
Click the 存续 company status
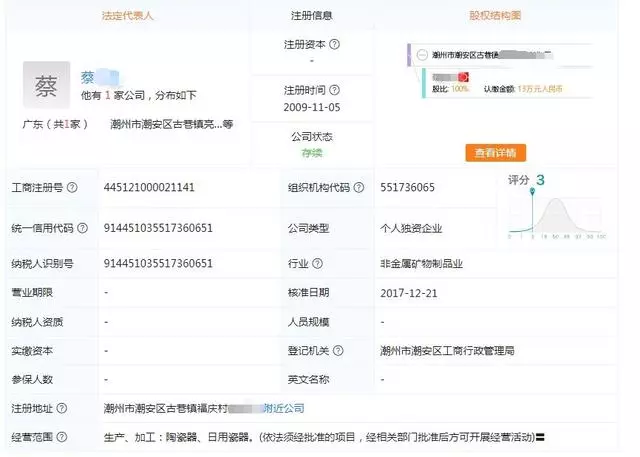click(312, 153)
